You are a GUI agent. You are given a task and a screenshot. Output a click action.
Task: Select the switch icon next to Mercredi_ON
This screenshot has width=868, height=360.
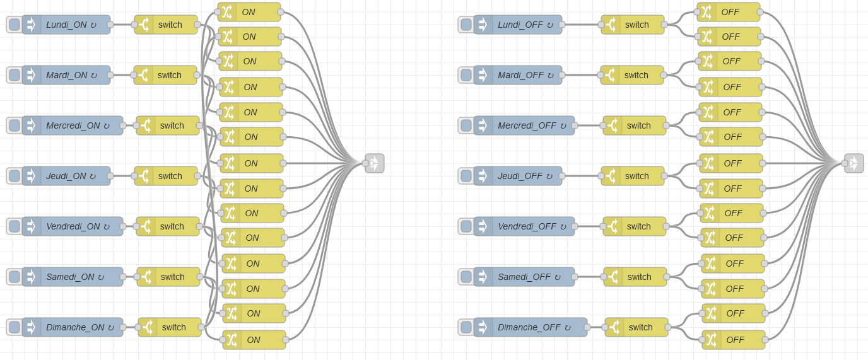(146, 125)
